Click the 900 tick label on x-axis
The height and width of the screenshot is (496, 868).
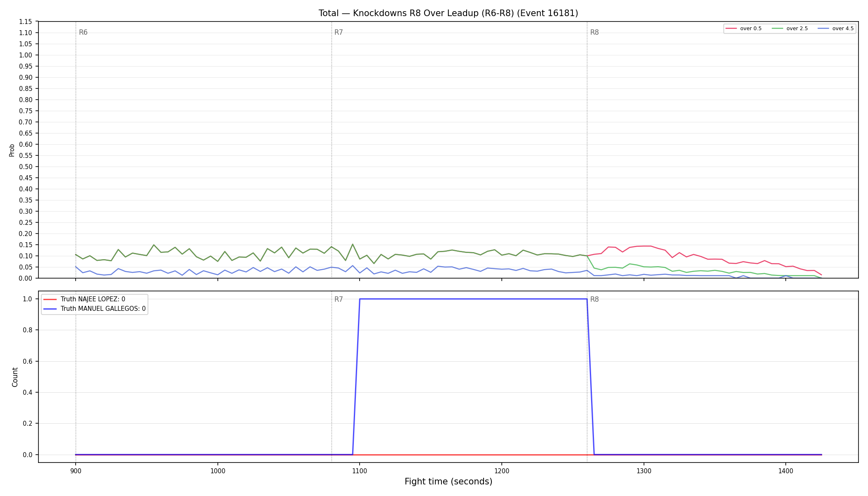point(75,471)
